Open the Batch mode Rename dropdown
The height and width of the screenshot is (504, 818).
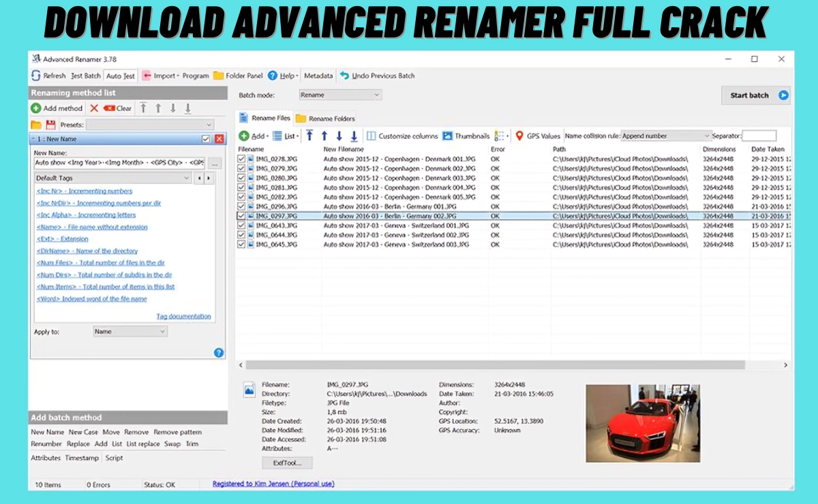click(340, 95)
